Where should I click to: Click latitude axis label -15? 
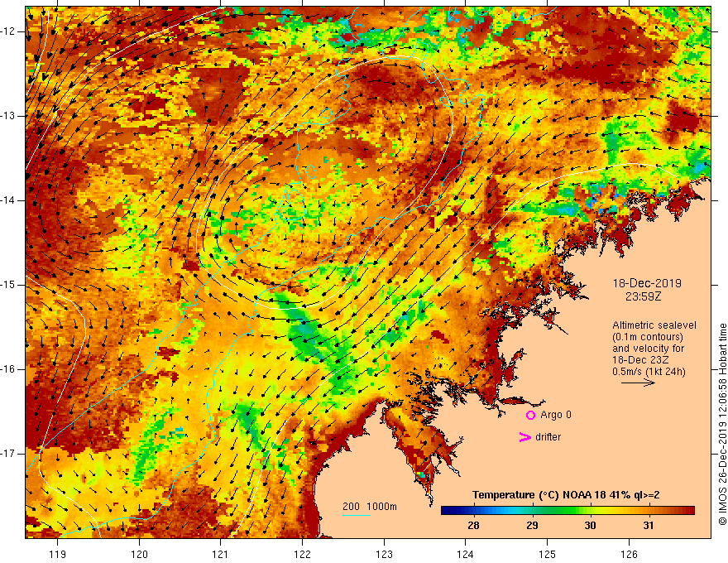[8, 285]
